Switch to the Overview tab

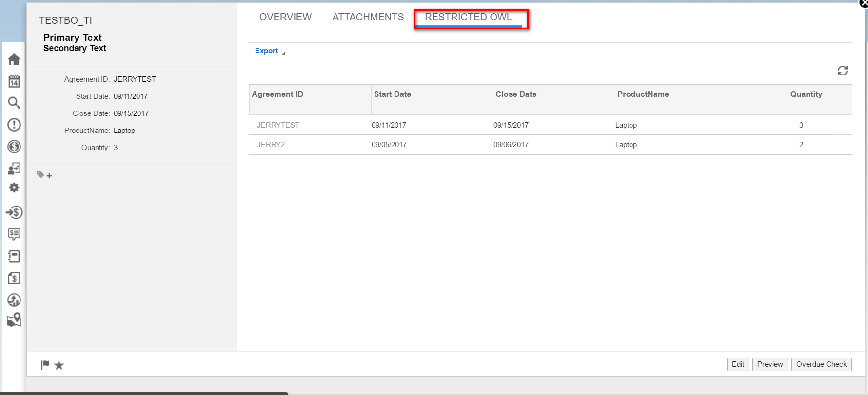[x=285, y=17]
